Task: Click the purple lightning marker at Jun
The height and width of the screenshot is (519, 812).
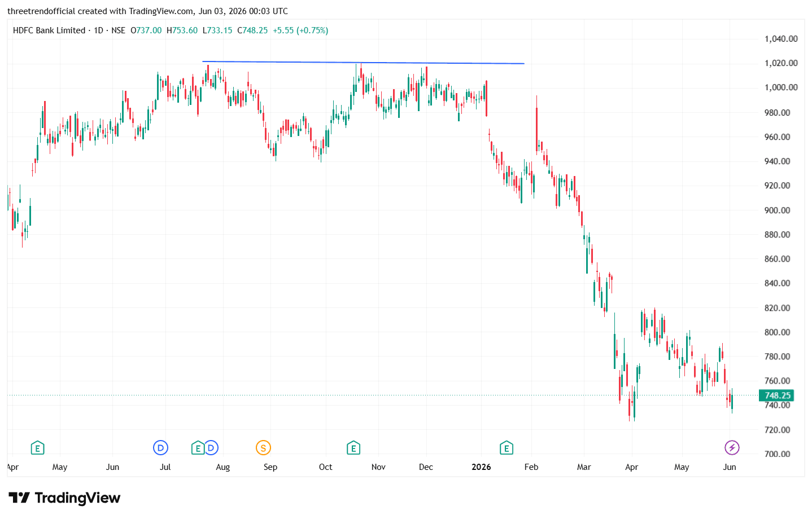Action: (732, 448)
